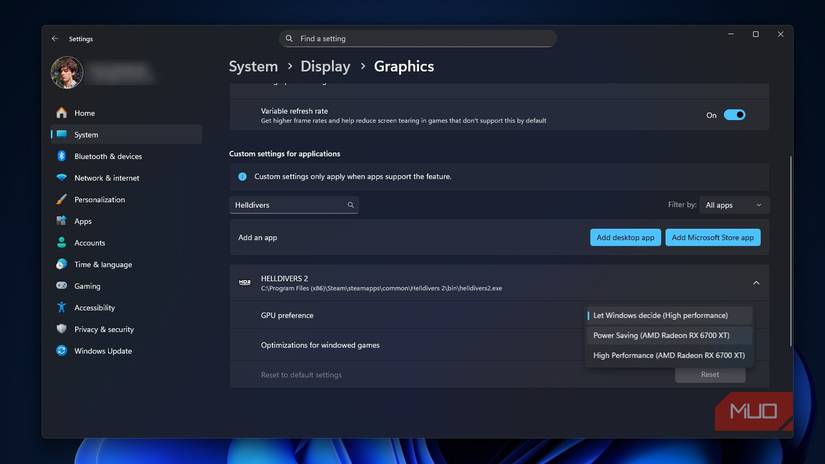Viewport: 825px width, 464px height.
Task: Go to Network & internet
Action: pos(126,178)
